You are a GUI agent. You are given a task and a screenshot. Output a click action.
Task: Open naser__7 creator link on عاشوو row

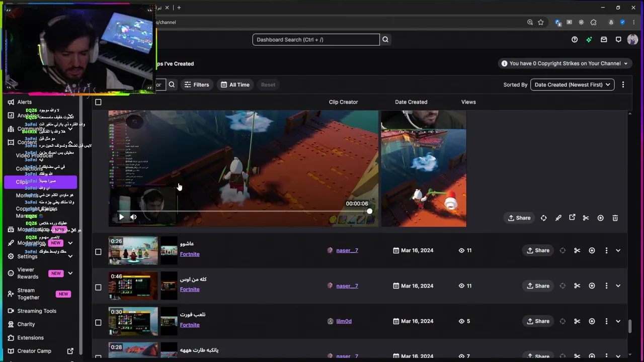click(347, 250)
